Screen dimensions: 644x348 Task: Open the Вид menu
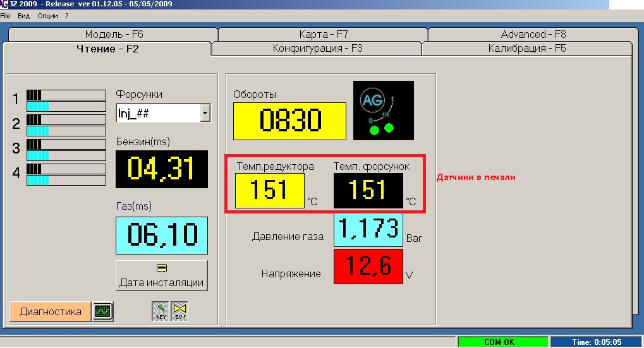23,15
